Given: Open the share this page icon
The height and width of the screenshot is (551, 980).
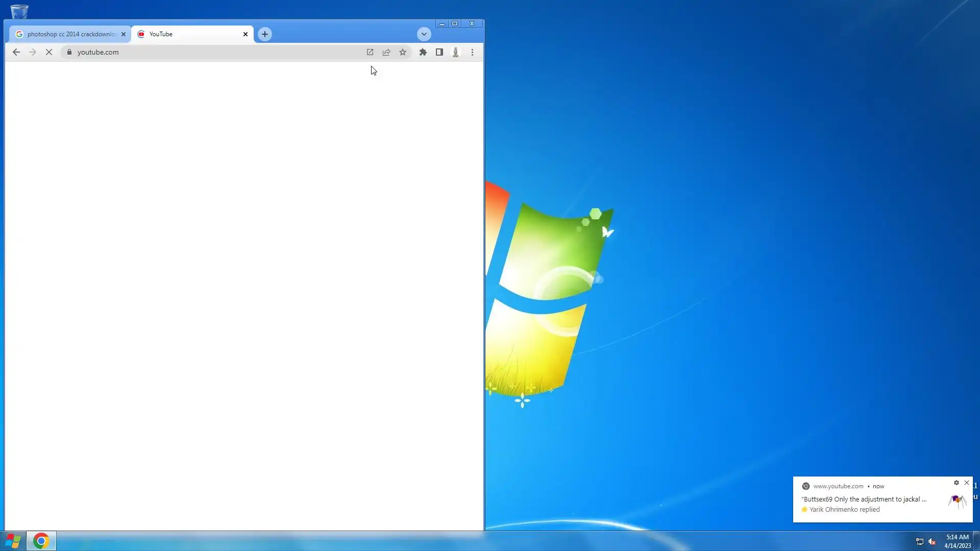Looking at the screenshot, I should point(386,52).
